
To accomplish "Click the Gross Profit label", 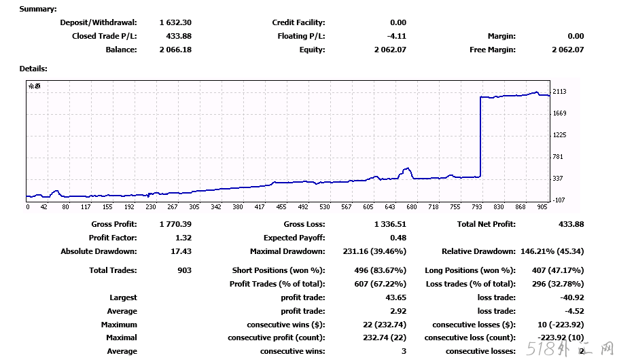I will pos(114,224).
